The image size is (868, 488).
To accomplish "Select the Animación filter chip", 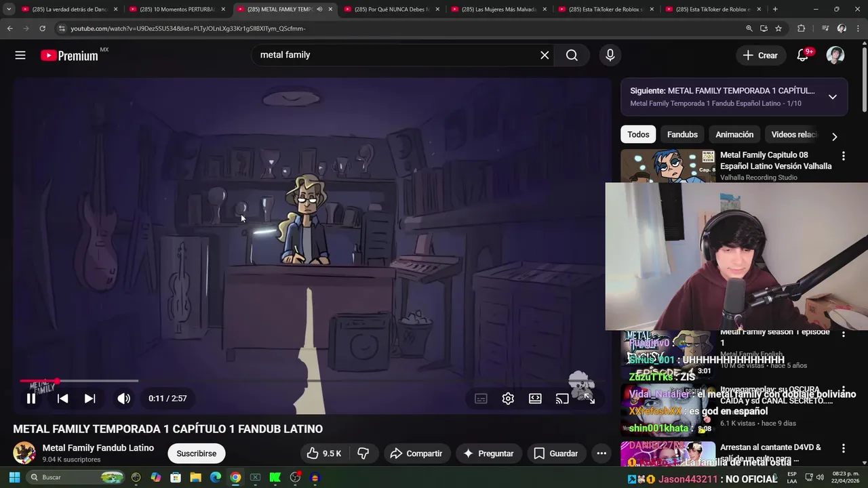I will [734, 134].
